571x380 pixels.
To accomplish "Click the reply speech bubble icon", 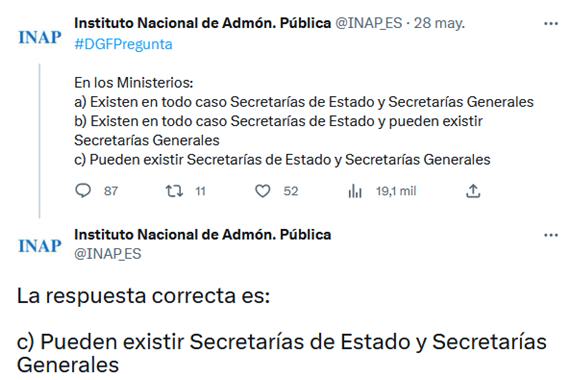I will coord(83,190).
